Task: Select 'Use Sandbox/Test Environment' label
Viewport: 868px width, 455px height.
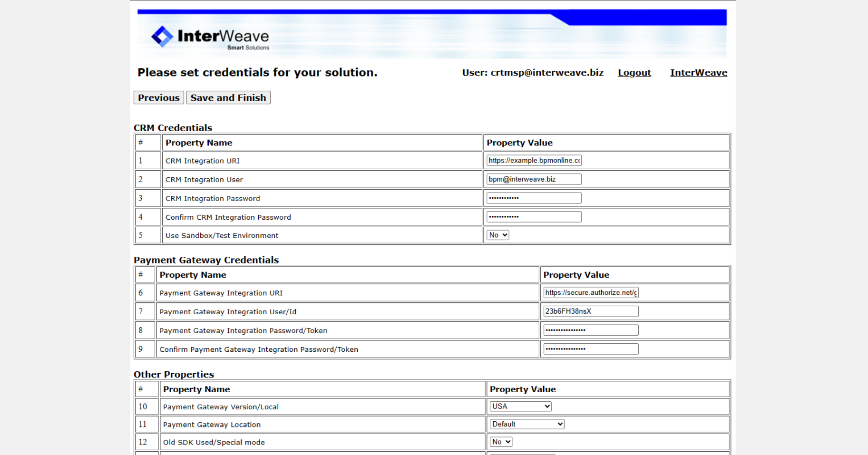Action: [222, 235]
